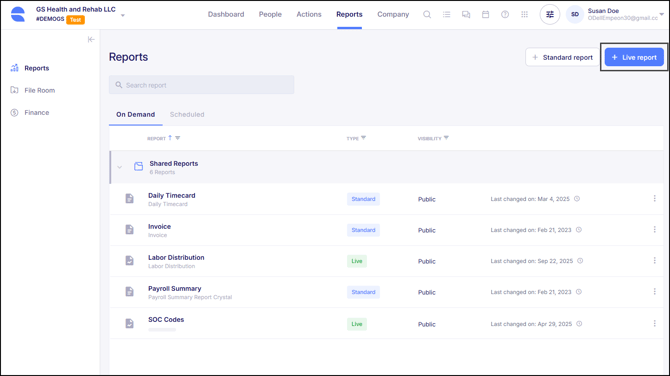Click the SD user avatar
Screen dimensions: 670x376
575,15
